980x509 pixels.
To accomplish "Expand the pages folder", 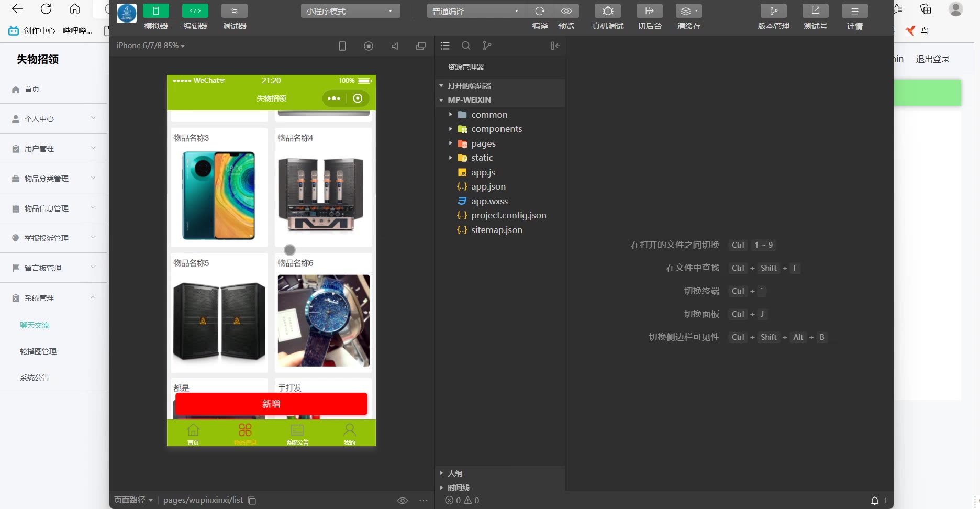I will pos(500,143).
